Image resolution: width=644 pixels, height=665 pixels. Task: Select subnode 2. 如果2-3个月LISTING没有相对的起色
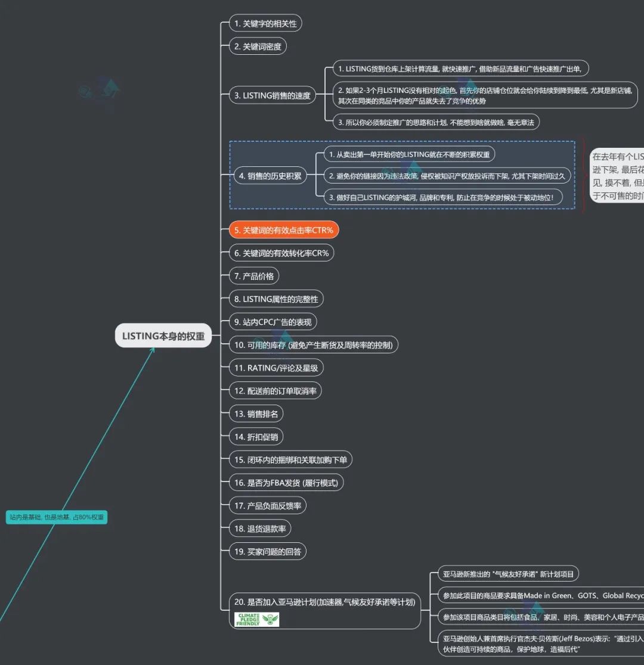(485, 95)
